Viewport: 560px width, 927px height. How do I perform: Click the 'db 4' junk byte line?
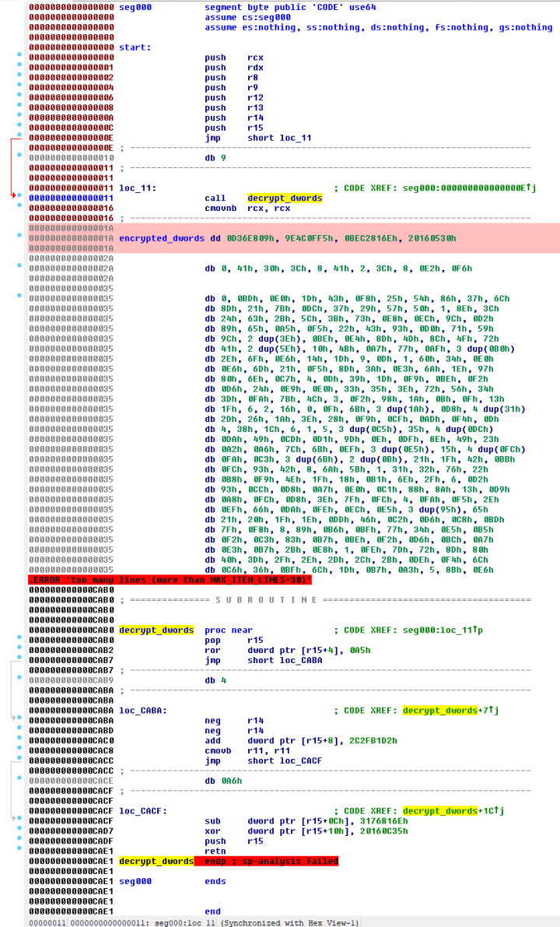pyautogui.click(x=215, y=680)
